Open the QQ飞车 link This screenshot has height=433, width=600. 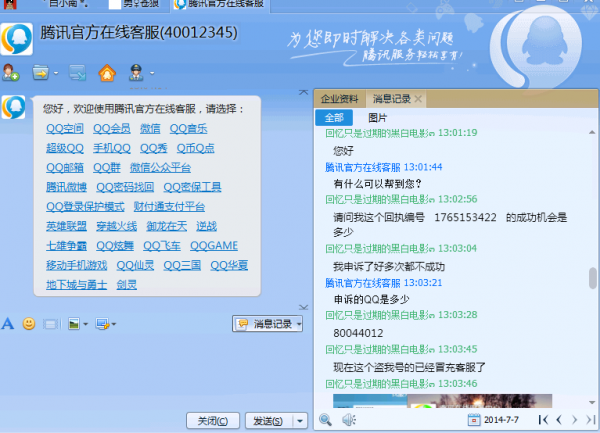click(x=162, y=246)
